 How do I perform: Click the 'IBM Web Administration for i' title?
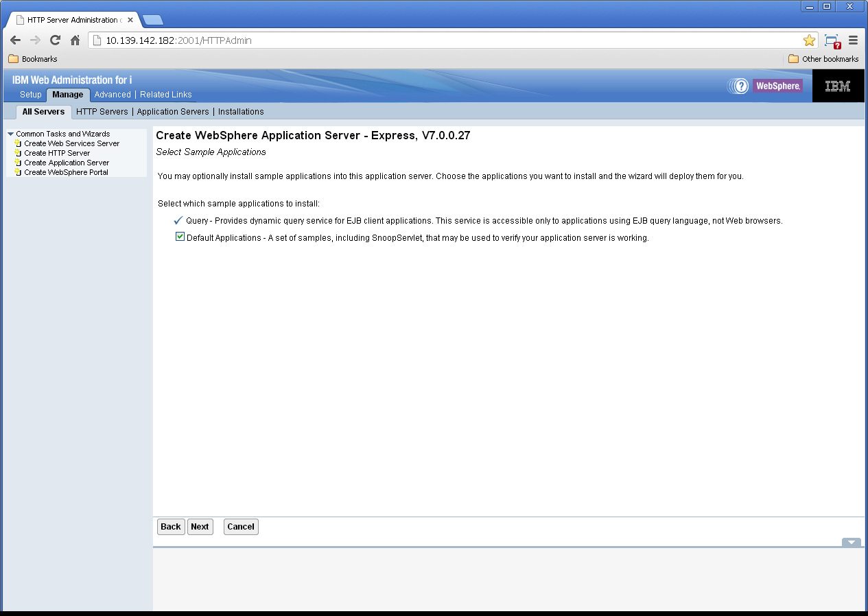72,80
